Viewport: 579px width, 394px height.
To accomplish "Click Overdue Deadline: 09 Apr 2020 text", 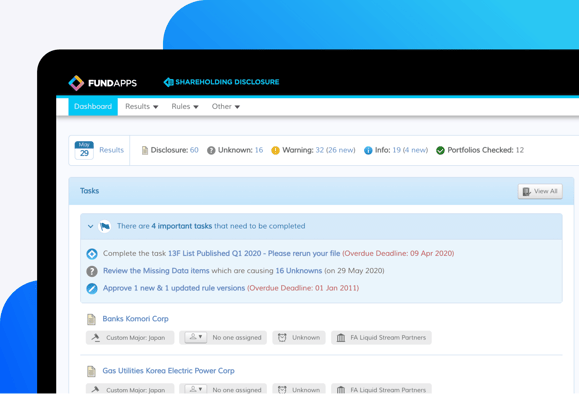I will [x=398, y=253].
